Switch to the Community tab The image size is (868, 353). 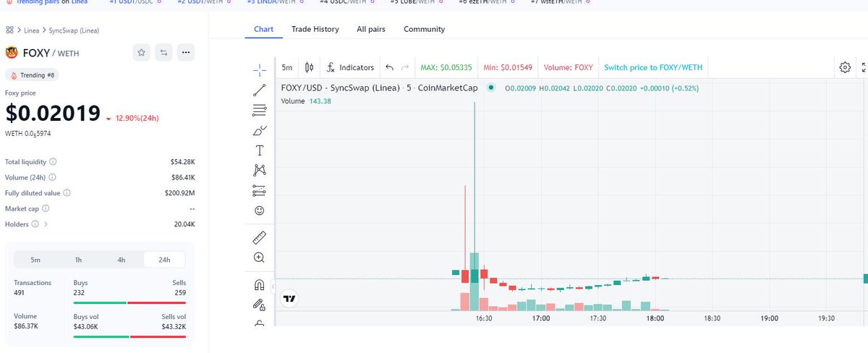(425, 30)
